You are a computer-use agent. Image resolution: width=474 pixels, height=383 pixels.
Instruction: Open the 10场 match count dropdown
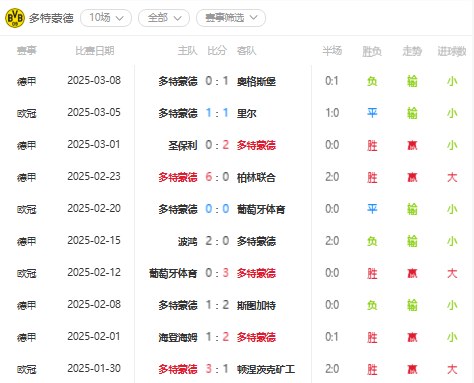click(106, 18)
